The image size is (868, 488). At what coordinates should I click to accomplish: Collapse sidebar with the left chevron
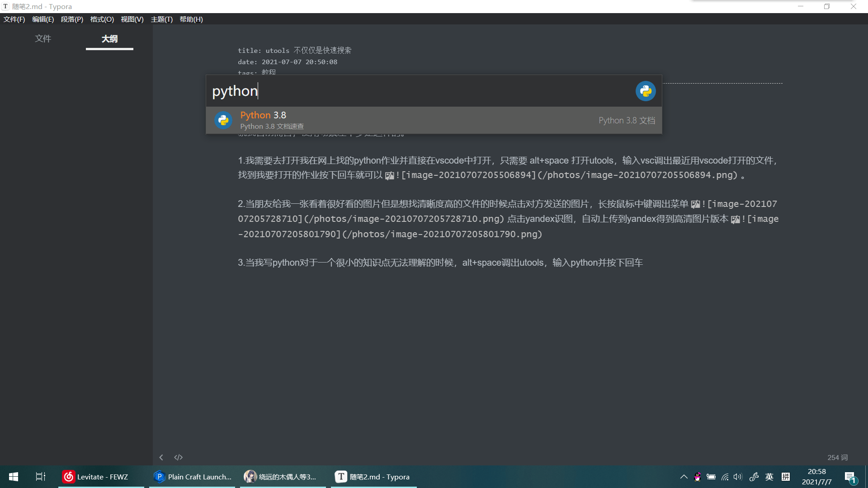pos(161,457)
